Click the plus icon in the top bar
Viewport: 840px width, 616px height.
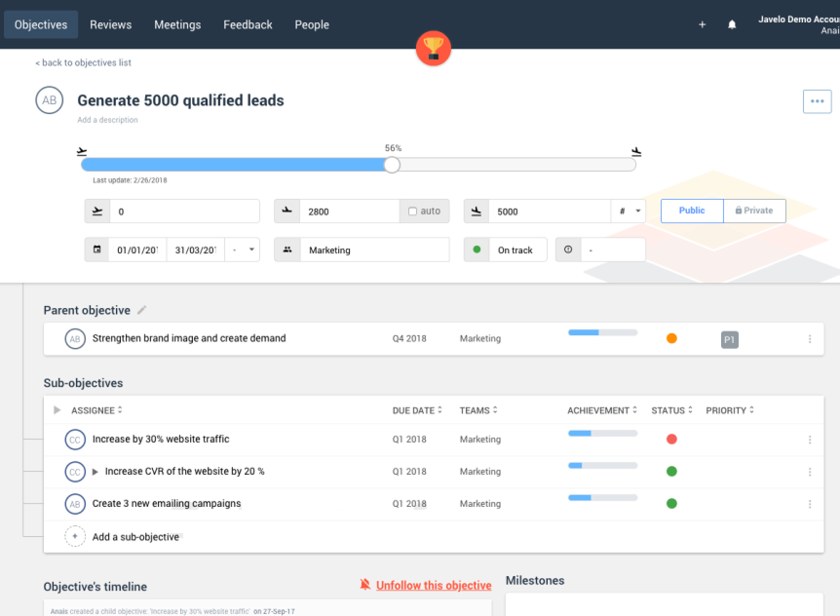click(702, 24)
